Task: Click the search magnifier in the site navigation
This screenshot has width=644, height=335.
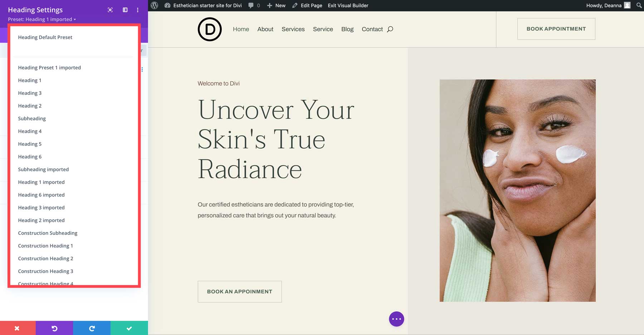Action: coord(390,29)
